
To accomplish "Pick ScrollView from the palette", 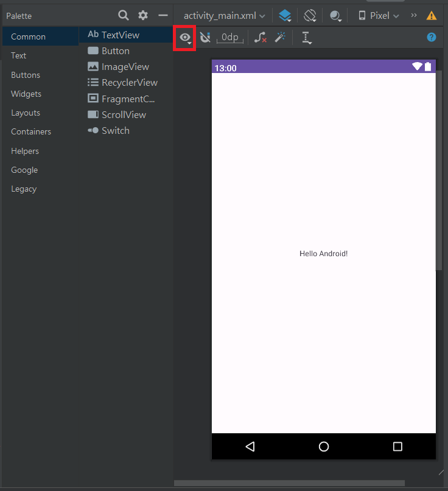I will (x=126, y=114).
